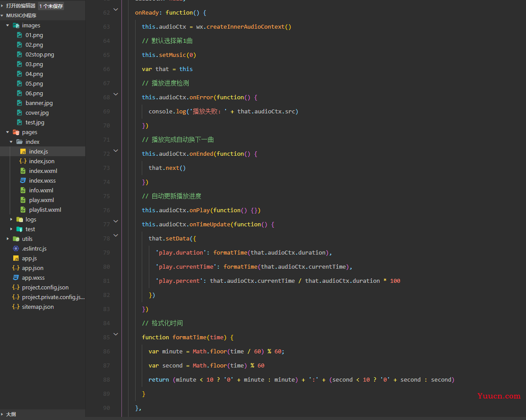The image size is (526, 420).
Task: Click the 03.png image file icon
Action: coord(19,64)
